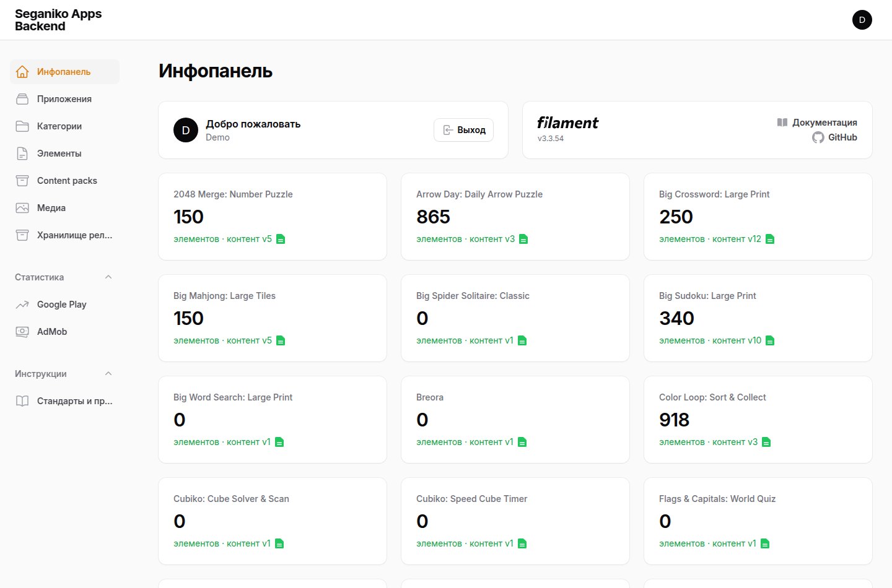Open Хранилище рел... in the sidebar
The image size is (892, 588).
[64, 235]
